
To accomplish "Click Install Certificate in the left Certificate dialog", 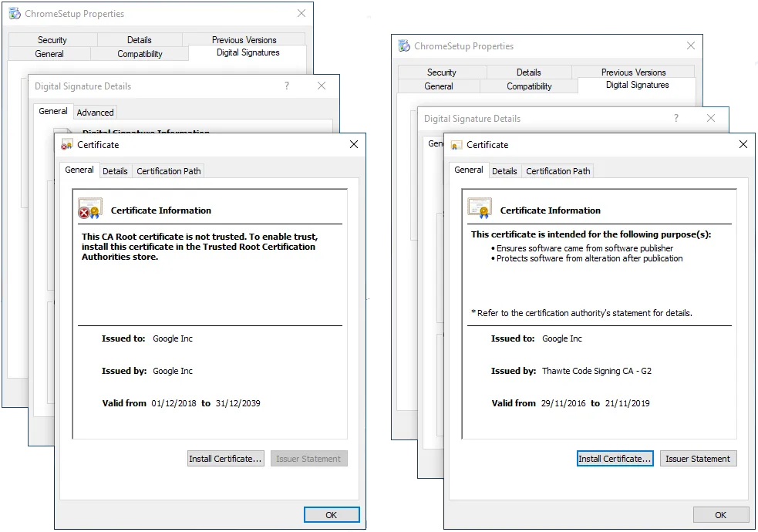I will [225, 458].
